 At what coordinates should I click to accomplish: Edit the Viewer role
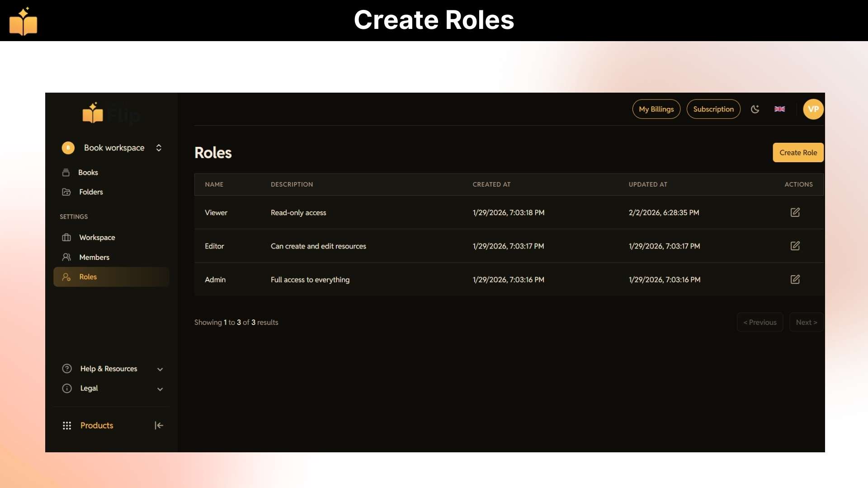tap(795, 212)
